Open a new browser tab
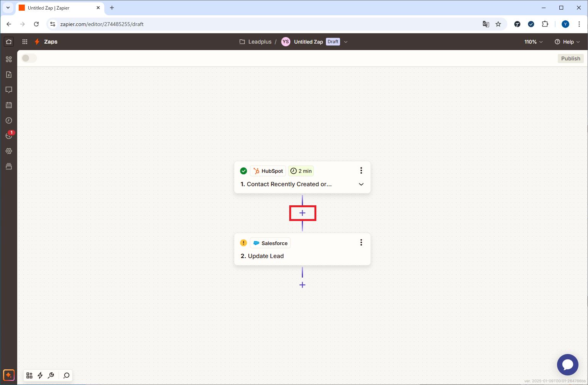This screenshot has width=588, height=385. pyautogui.click(x=112, y=8)
